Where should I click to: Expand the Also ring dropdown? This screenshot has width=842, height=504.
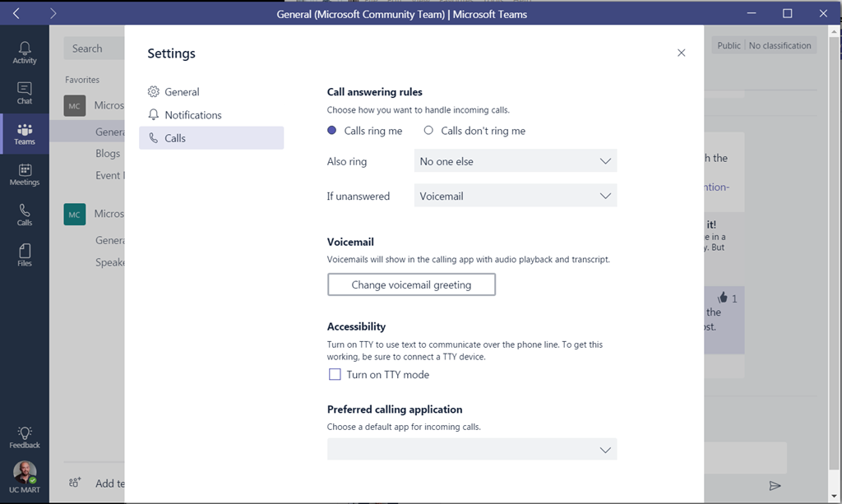point(515,162)
